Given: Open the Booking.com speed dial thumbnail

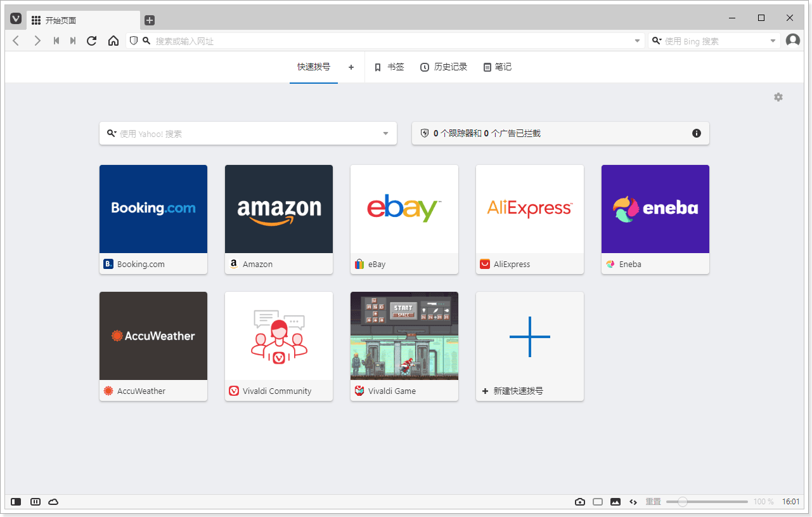Looking at the screenshot, I should [x=153, y=209].
